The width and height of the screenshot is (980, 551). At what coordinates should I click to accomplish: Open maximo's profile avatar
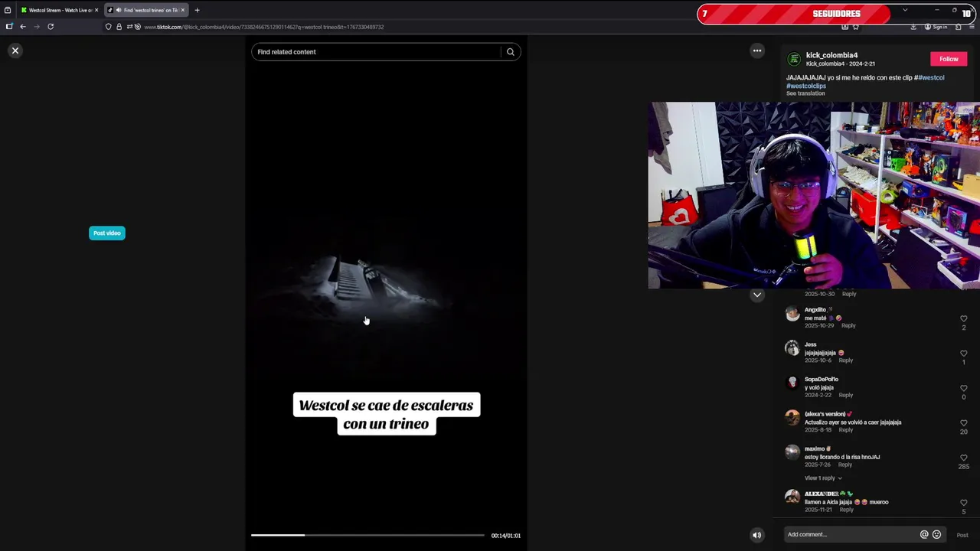point(792,452)
